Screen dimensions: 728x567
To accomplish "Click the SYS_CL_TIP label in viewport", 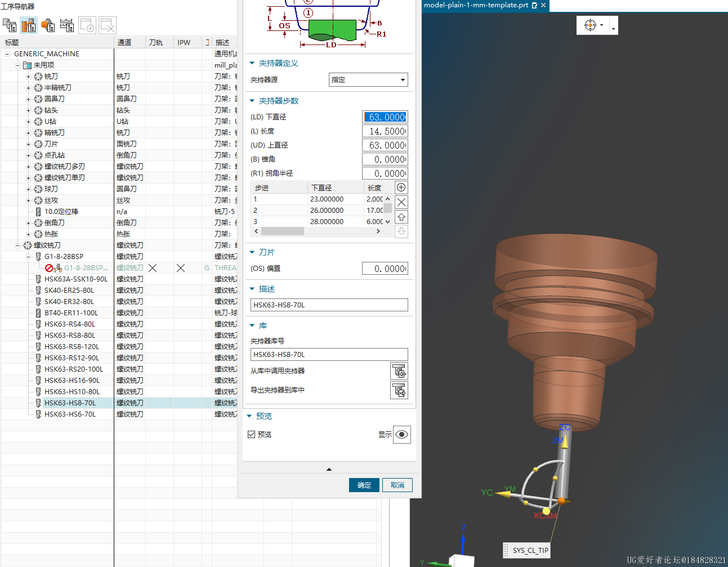I will [x=530, y=550].
